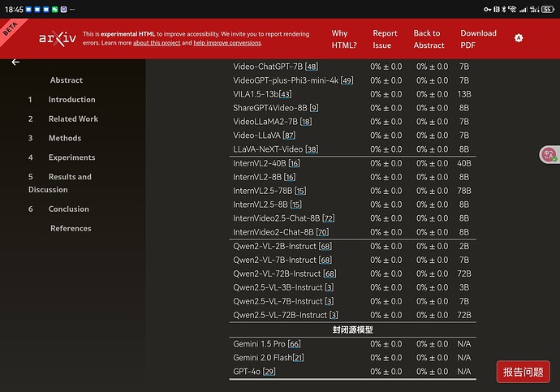Jump to 4 Experiments section
Screen dimensions: 560x392
click(x=62, y=157)
